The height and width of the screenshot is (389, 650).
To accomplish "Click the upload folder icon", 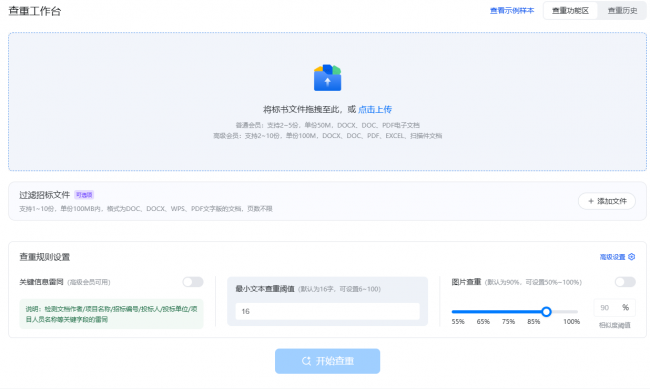I will pos(327,78).
